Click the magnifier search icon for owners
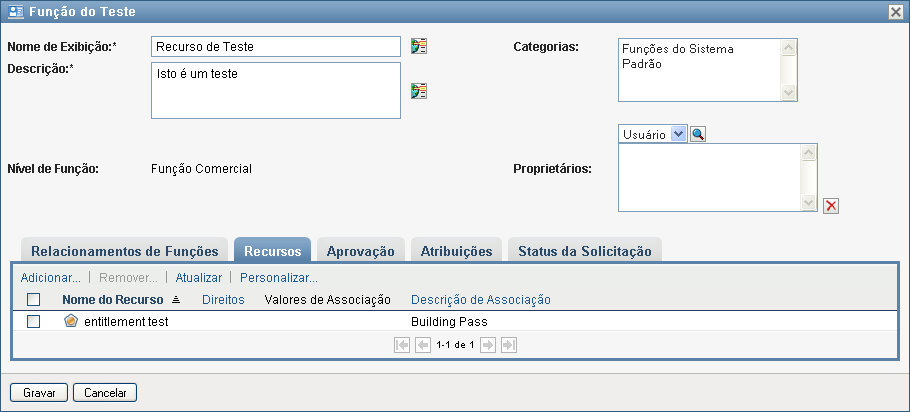Viewport: 910px width, 412px height. pyautogui.click(x=698, y=134)
